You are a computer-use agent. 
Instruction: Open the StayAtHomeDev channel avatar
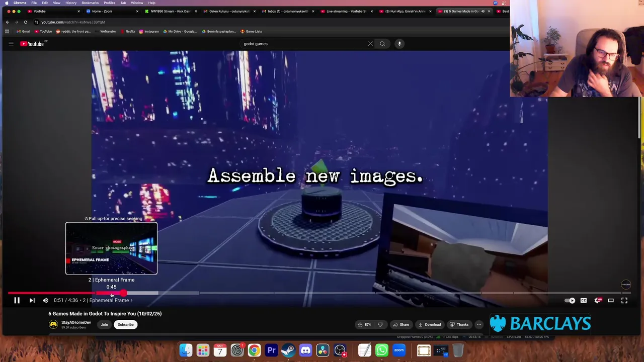[x=53, y=324]
